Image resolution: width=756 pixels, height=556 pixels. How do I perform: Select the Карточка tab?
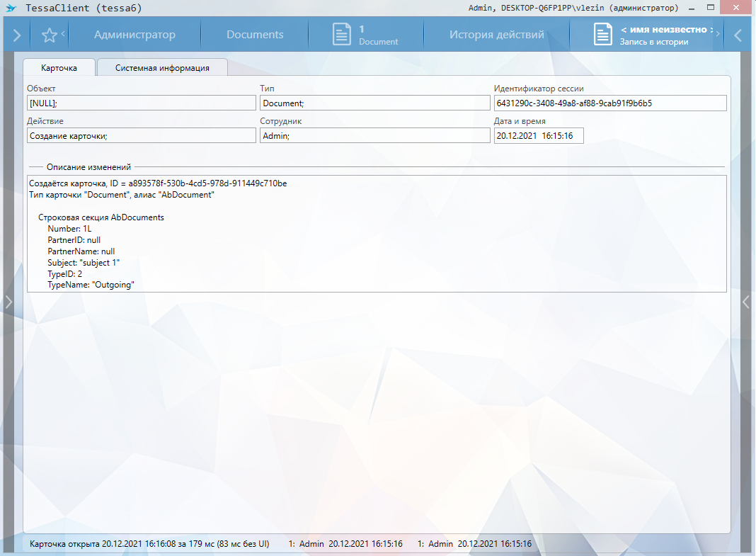click(x=59, y=68)
